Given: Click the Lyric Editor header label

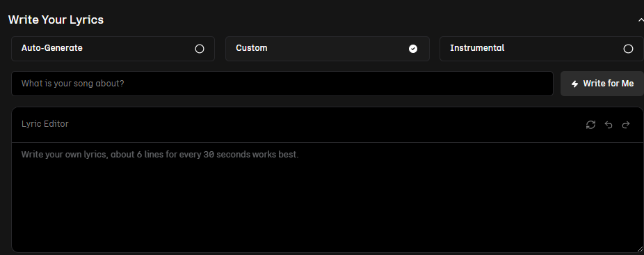Looking at the screenshot, I should pyautogui.click(x=45, y=124).
